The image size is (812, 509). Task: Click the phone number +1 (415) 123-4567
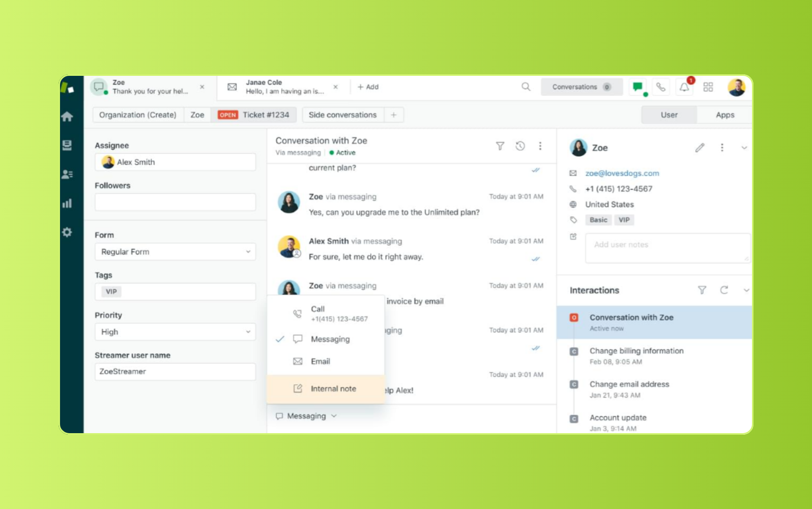click(619, 189)
